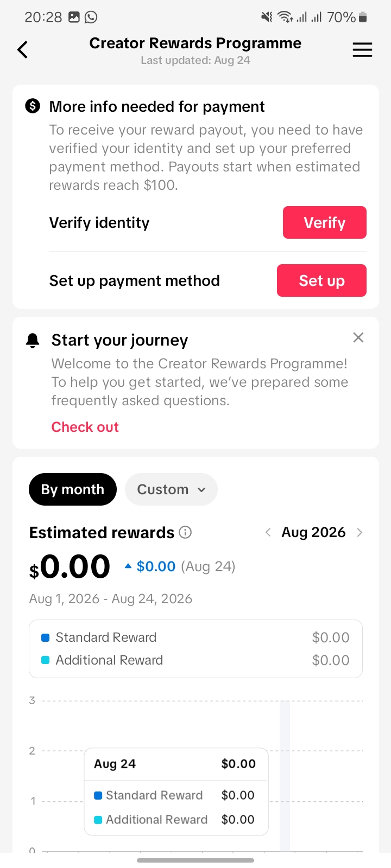Screen dimensions: 391x868
Task: Go to previous month arrow
Action: pos(268,532)
